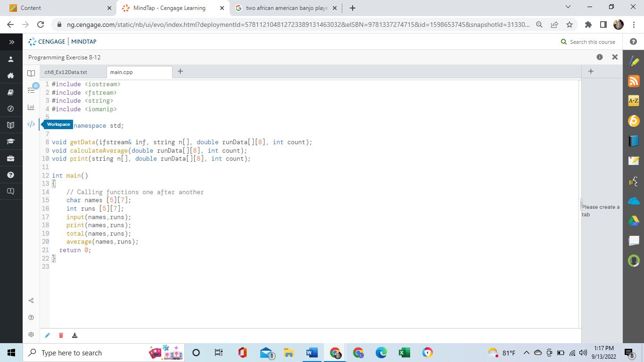
Task: Select the Workspace code icon
Action: [31, 124]
